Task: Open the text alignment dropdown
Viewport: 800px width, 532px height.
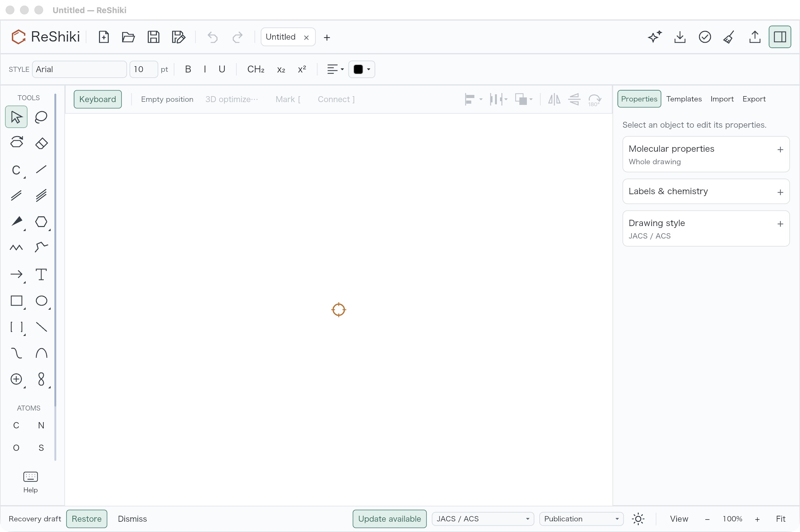Action: [336, 69]
